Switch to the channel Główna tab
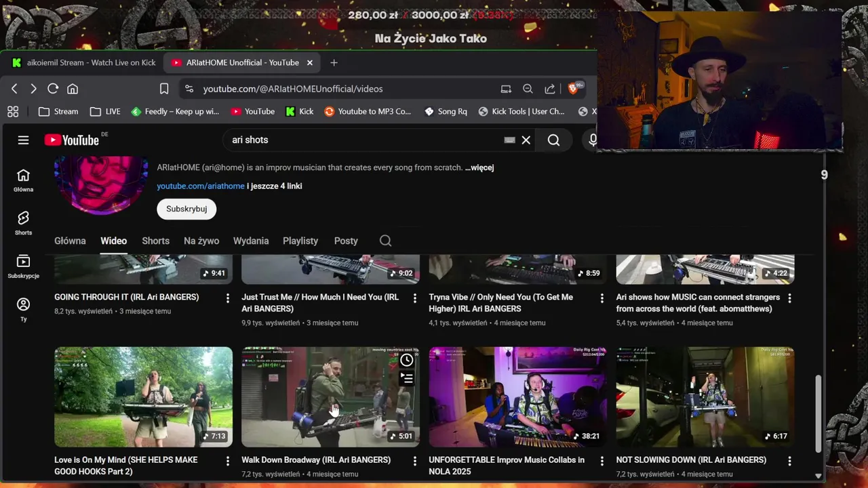The height and width of the screenshot is (488, 868). coord(70,241)
